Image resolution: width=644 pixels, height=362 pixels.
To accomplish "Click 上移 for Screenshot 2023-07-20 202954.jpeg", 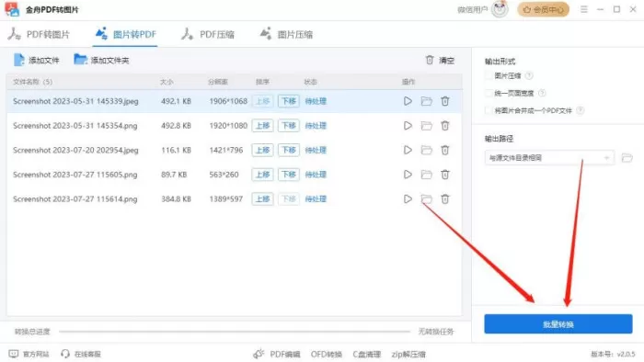I will pos(262,150).
